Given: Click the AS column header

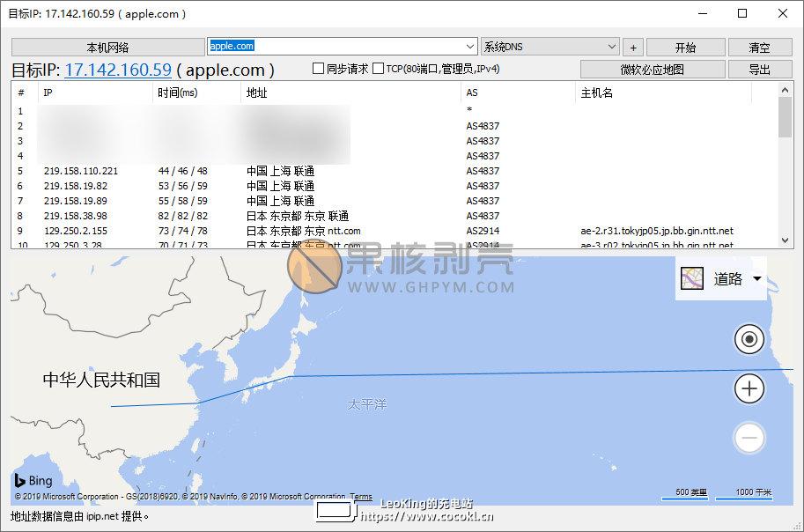Looking at the screenshot, I should click(518, 92).
